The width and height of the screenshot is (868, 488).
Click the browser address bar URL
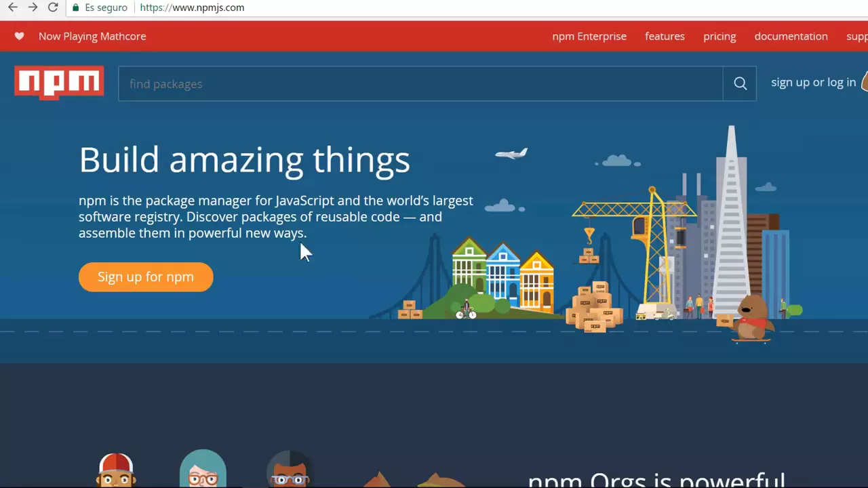(192, 7)
